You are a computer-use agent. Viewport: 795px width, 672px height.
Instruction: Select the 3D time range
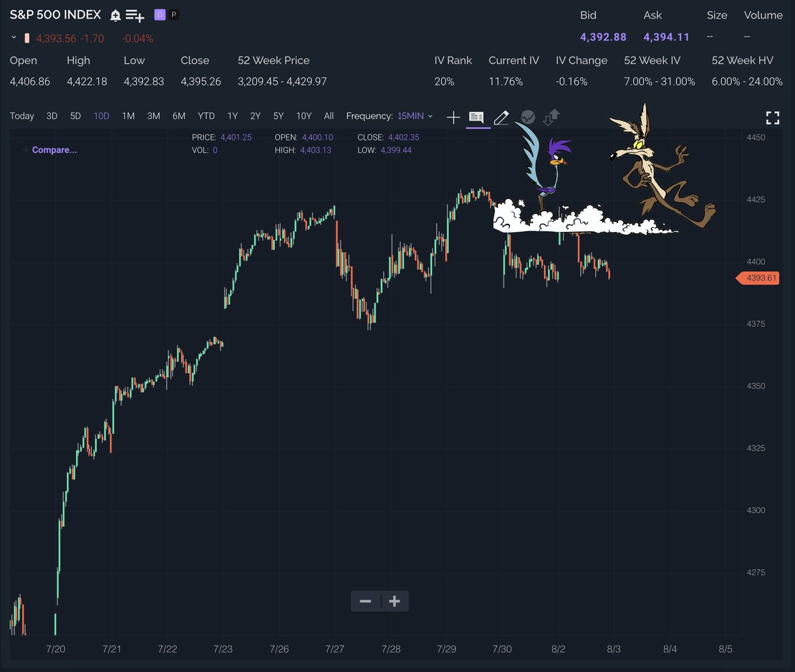pos(52,116)
